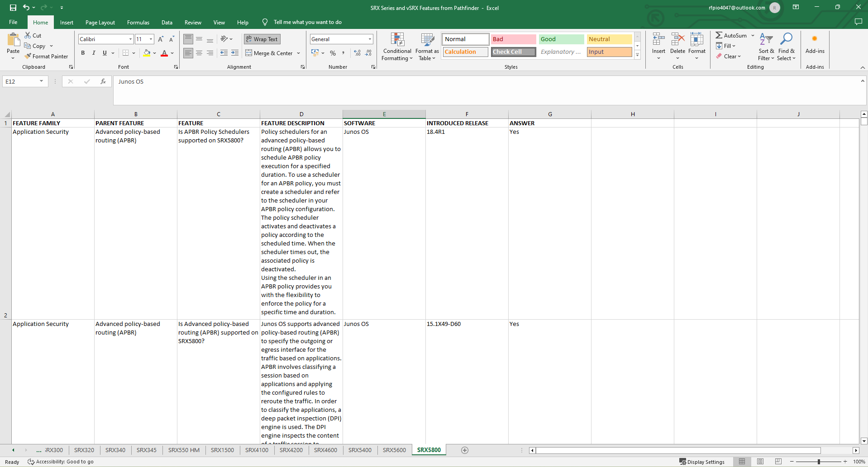Open Format as Table

coord(427,47)
